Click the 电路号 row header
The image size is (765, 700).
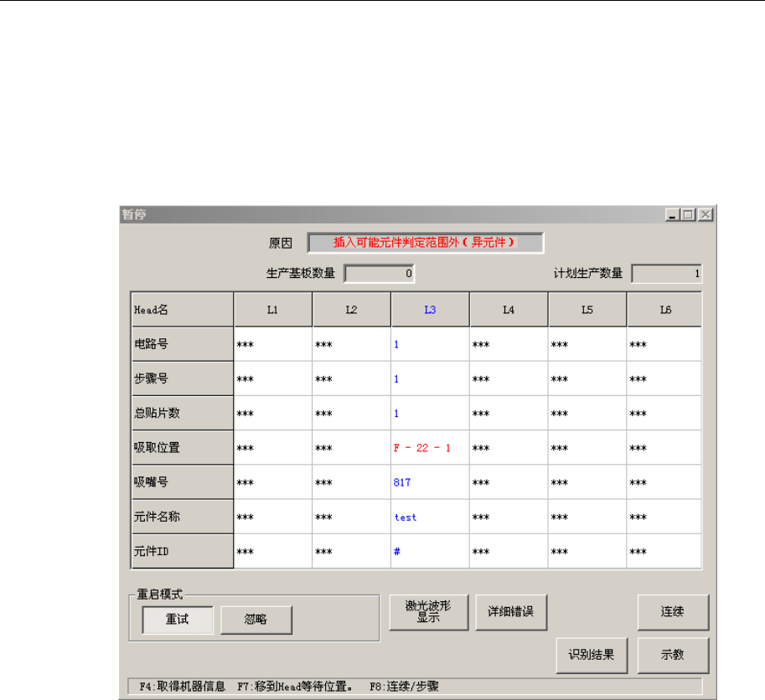pos(183,344)
